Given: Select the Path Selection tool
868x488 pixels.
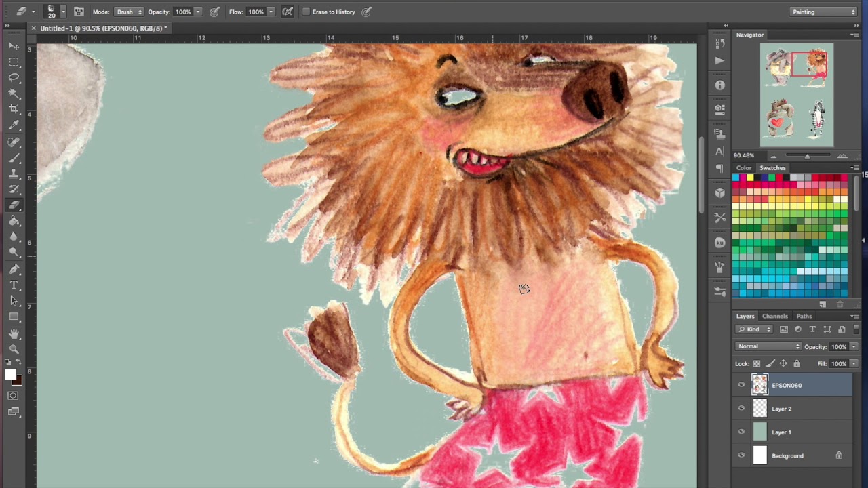Looking at the screenshot, I should tap(14, 301).
